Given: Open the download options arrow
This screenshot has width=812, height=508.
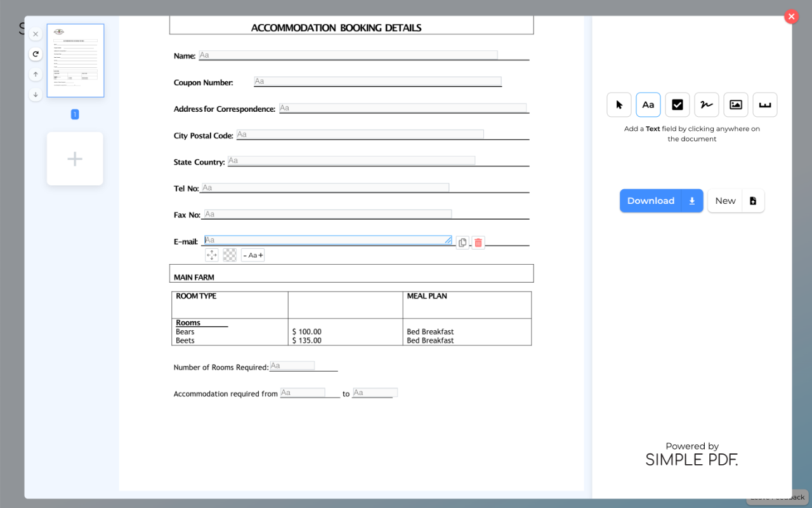Looking at the screenshot, I should coord(692,201).
